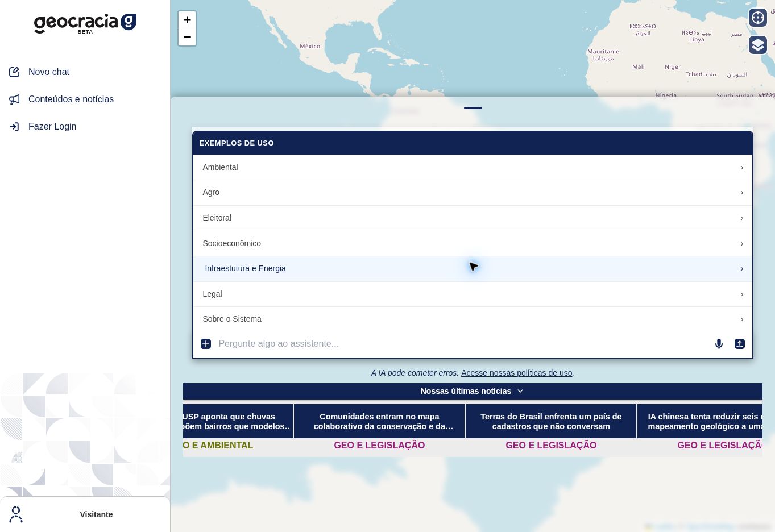Click the Geocracia logo

85,23
